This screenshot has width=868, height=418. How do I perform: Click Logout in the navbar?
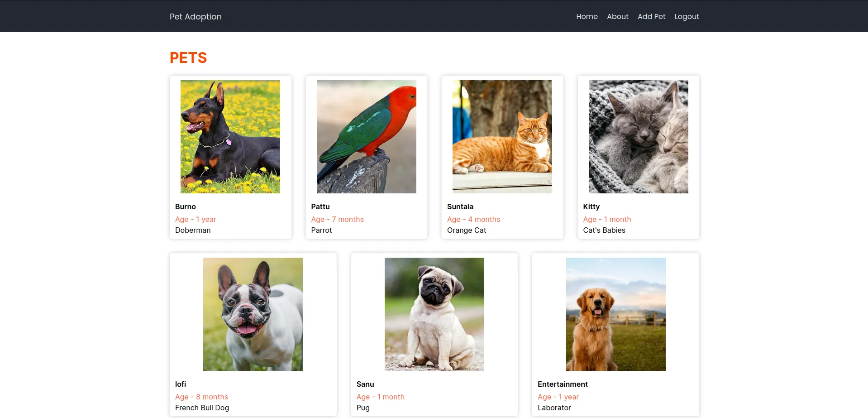[x=687, y=17]
